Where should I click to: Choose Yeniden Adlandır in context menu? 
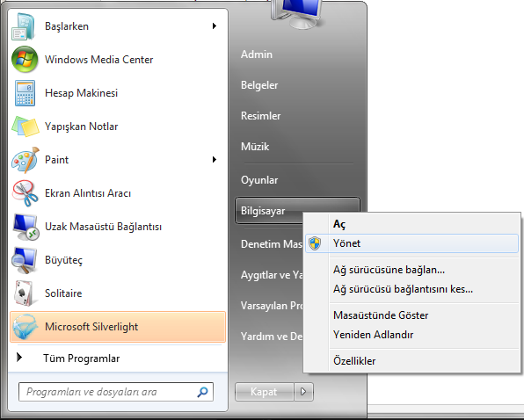[x=411, y=335]
